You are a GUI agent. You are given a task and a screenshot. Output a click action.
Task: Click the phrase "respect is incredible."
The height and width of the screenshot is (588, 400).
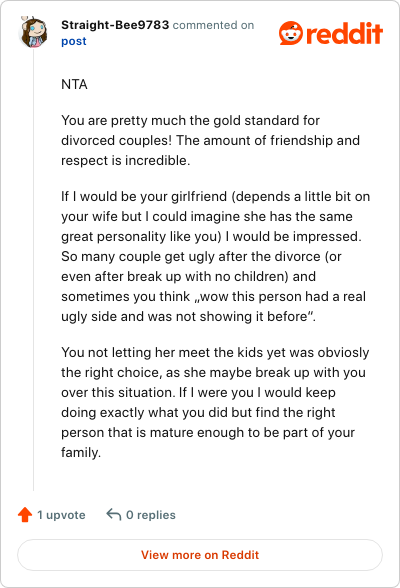(x=126, y=160)
